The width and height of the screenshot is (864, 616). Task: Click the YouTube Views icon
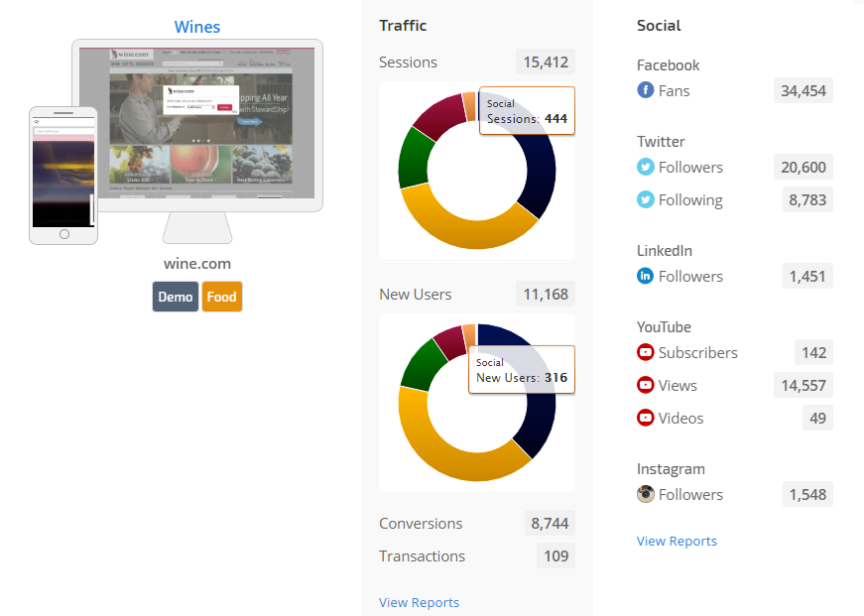646,386
